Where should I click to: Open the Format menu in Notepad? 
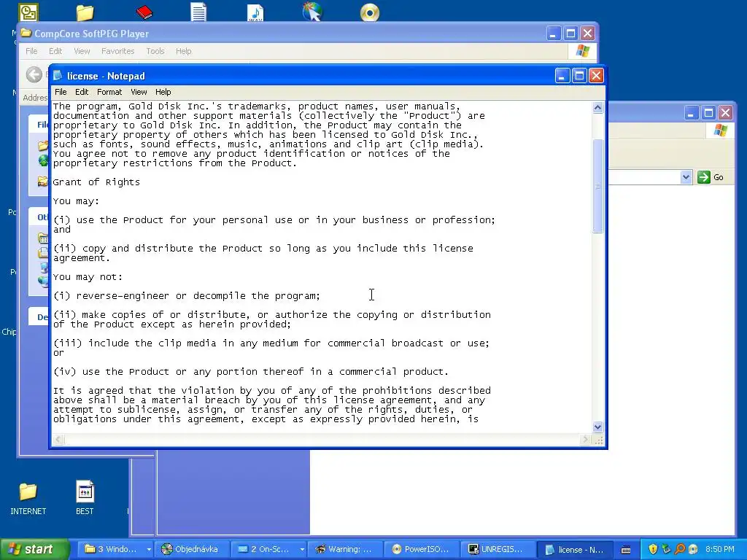pyautogui.click(x=109, y=92)
